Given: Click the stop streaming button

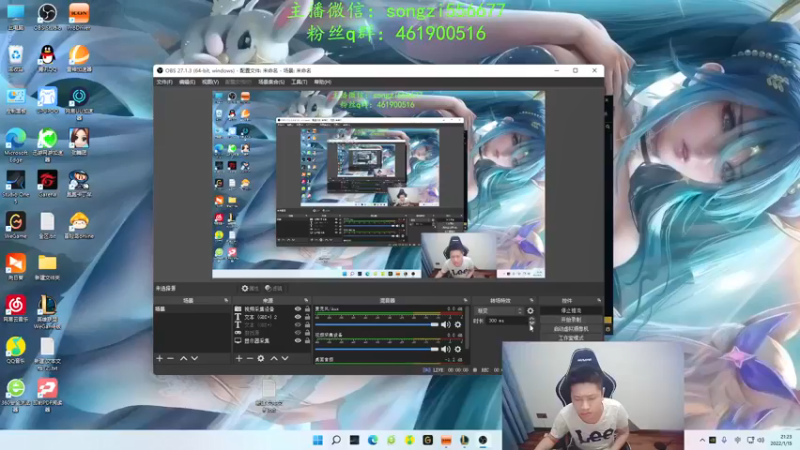Looking at the screenshot, I should click(571, 311).
